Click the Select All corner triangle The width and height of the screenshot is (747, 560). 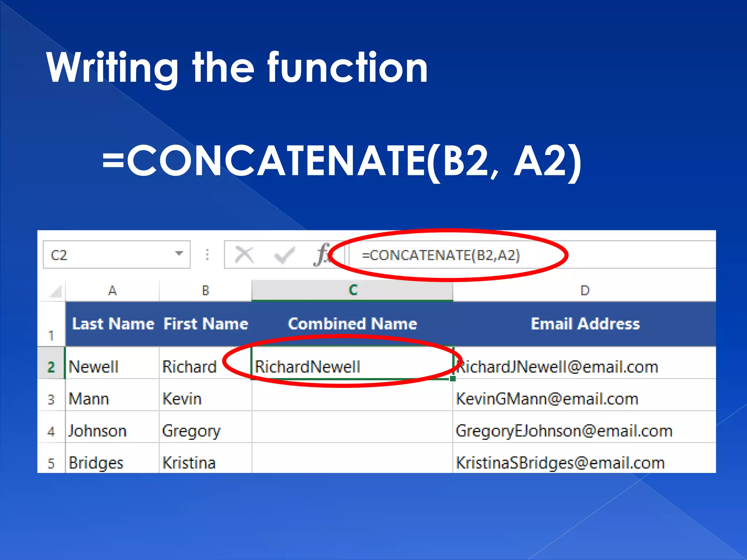click(56, 292)
